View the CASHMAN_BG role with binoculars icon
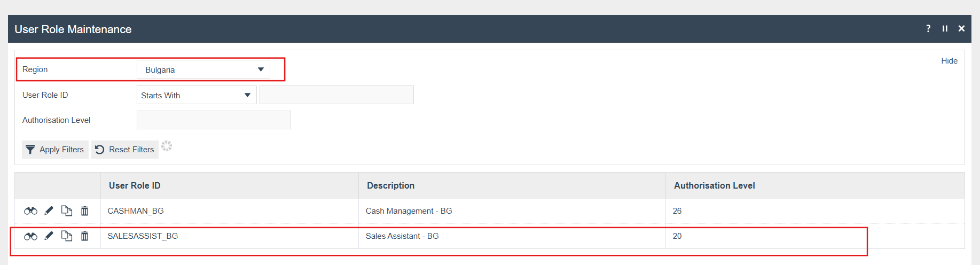 pos(30,211)
